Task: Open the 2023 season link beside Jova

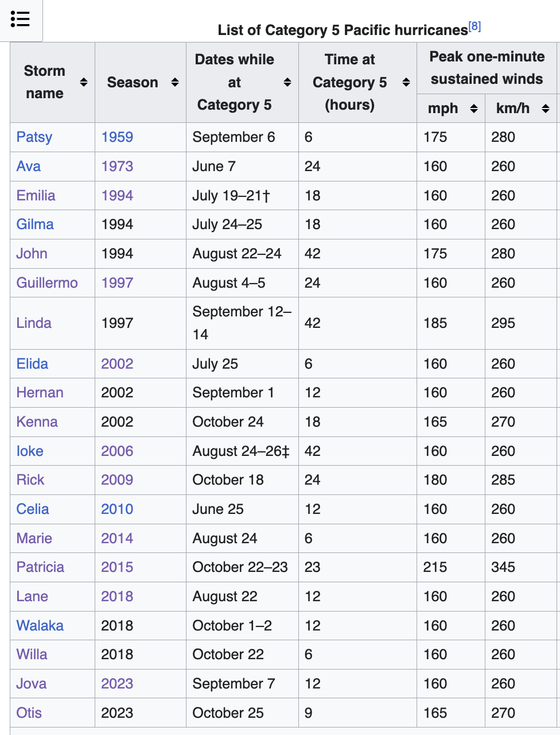Action: 117,683
